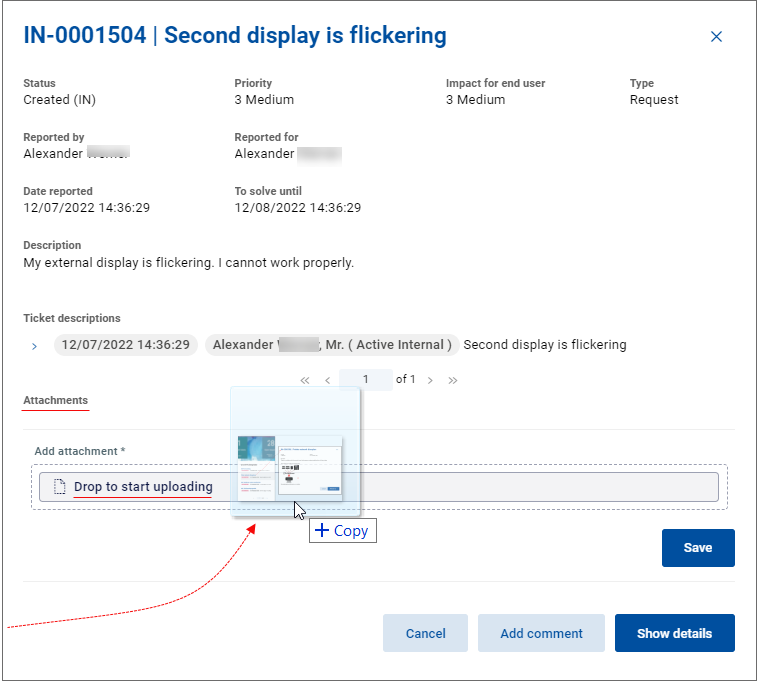
Task: Go to next ticket descriptions page
Action: 431,381
